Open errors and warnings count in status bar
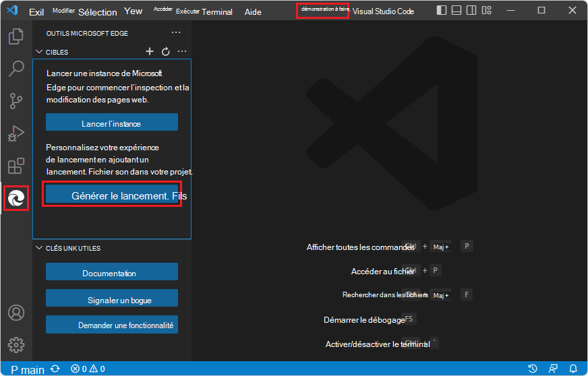The image size is (588, 376). coord(88,369)
